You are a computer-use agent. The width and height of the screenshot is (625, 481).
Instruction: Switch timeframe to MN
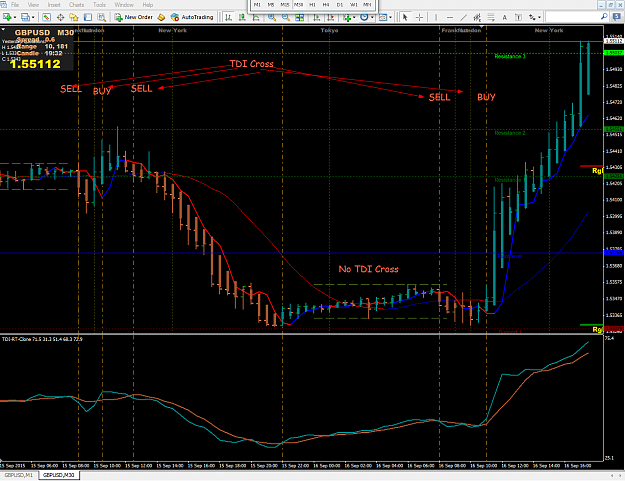[x=367, y=4]
